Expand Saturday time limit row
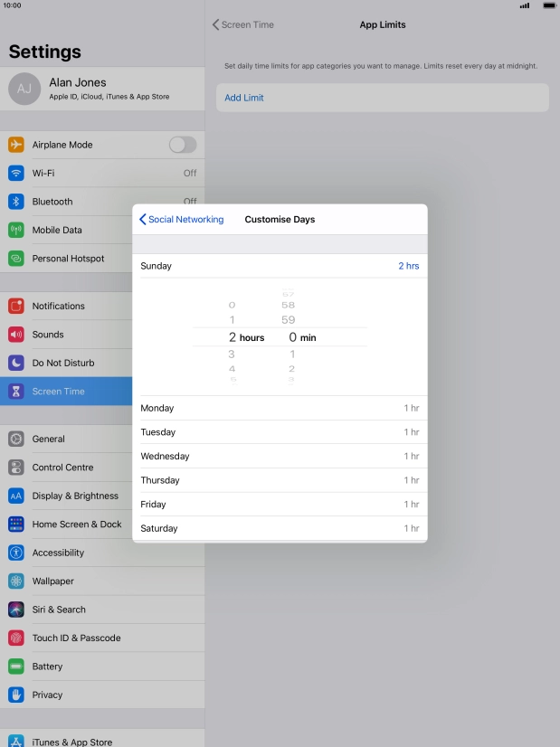560x747 pixels. tap(280, 528)
